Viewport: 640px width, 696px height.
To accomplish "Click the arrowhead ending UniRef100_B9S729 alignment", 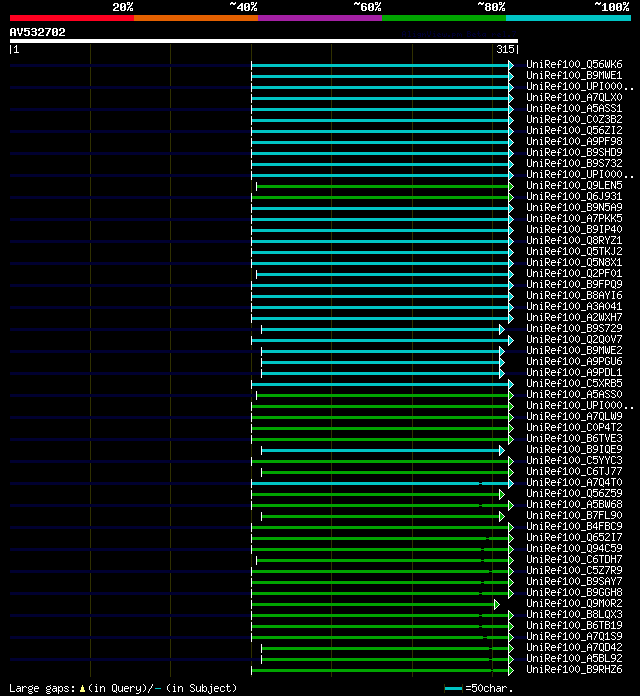I will point(502,329).
